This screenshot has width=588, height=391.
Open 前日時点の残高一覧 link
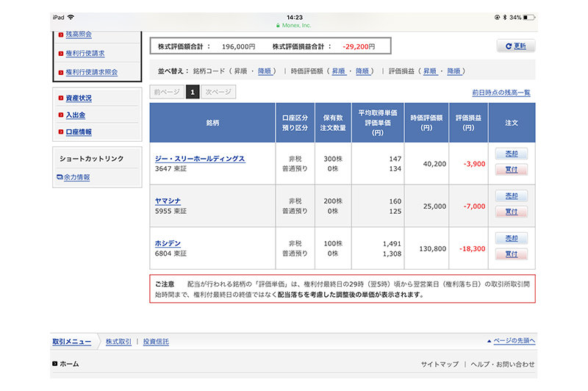click(501, 93)
